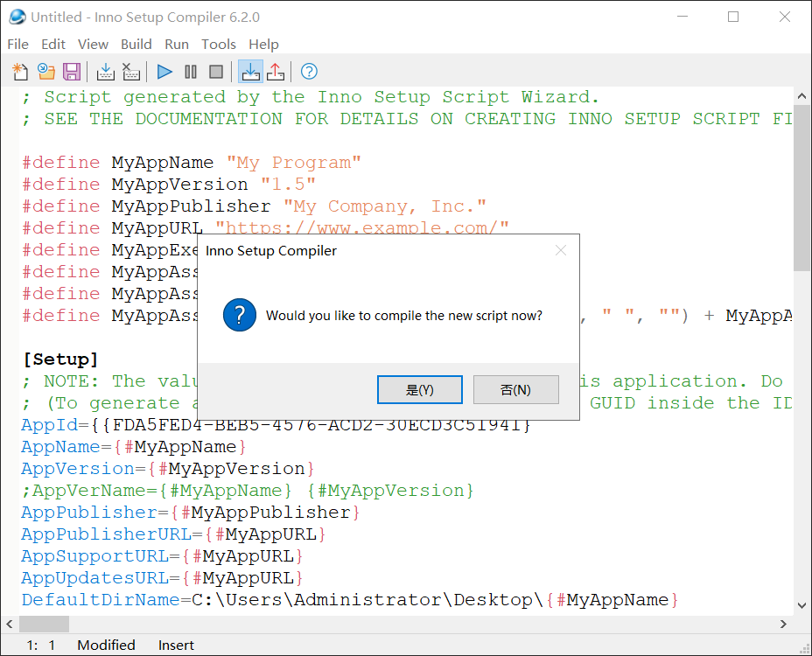Viewport: 812px width, 656px height.
Task: Click the 'Insert' status bar entry
Action: tap(176, 646)
